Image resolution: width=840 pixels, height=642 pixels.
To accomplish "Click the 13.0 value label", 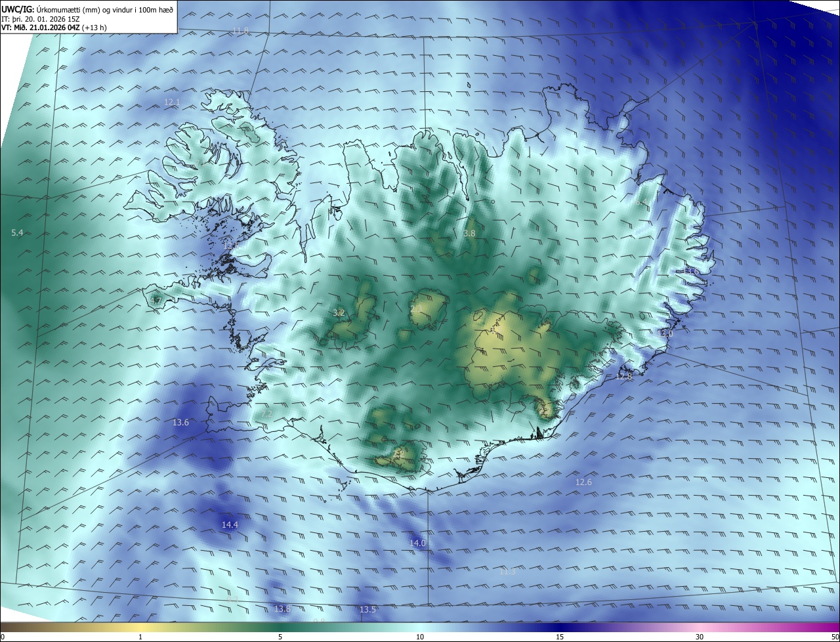I will [x=665, y=334].
